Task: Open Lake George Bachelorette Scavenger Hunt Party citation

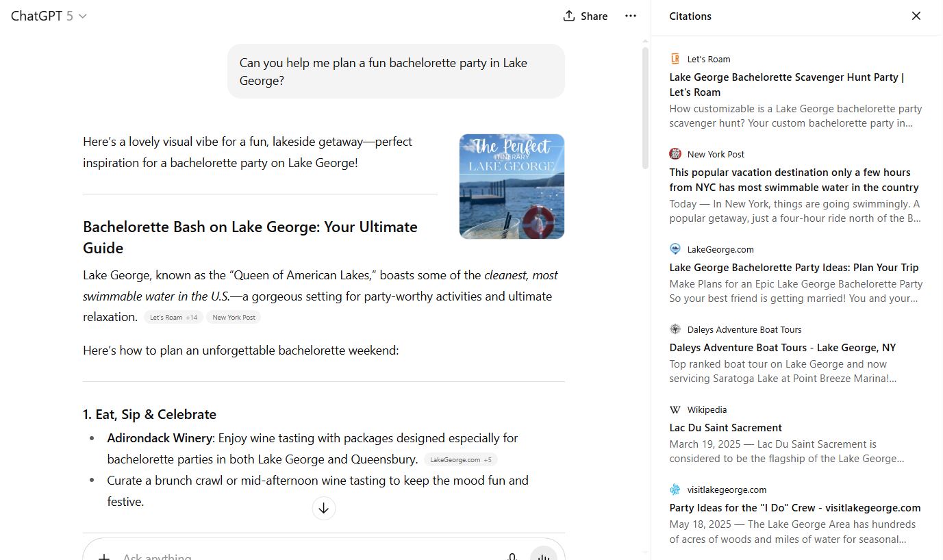Action: click(x=787, y=85)
